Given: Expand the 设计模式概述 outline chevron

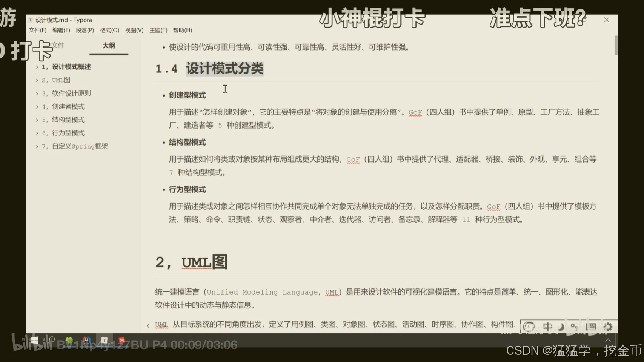Looking at the screenshot, I should pyautogui.click(x=37, y=67).
